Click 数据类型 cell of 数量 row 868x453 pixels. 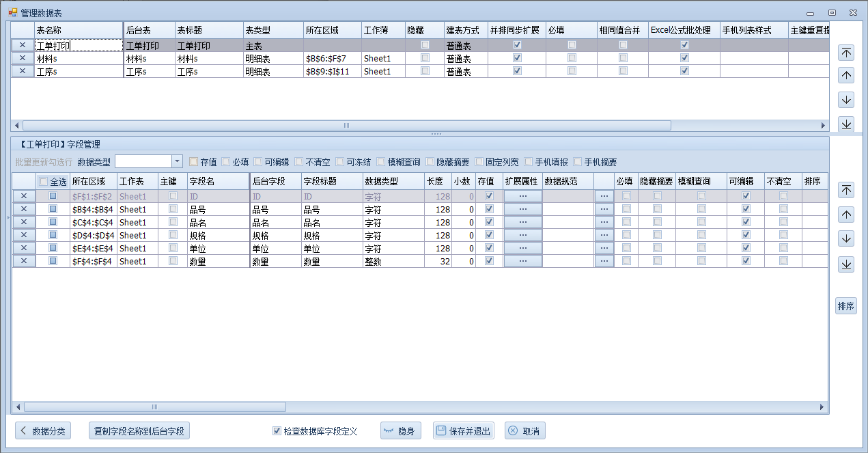pyautogui.click(x=393, y=261)
